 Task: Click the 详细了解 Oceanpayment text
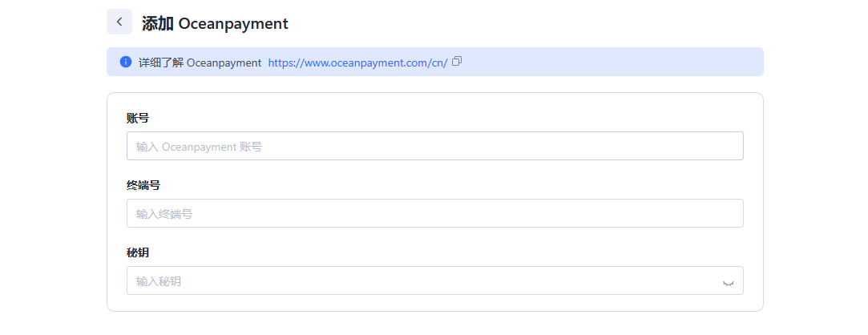click(200, 63)
